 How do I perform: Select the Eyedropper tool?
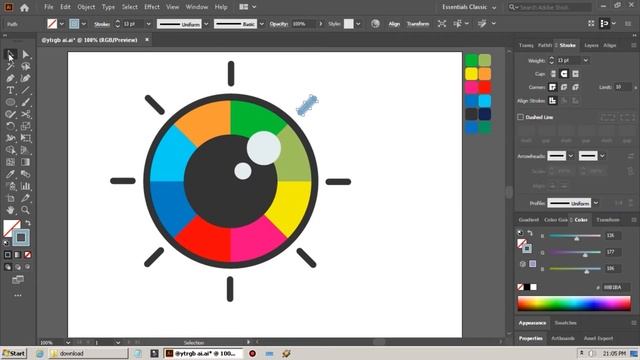point(11,174)
